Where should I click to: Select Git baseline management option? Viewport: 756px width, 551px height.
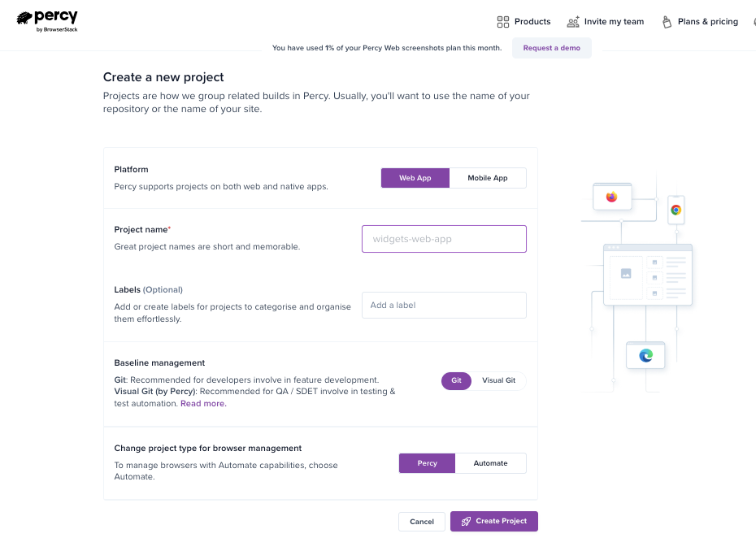(456, 380)
